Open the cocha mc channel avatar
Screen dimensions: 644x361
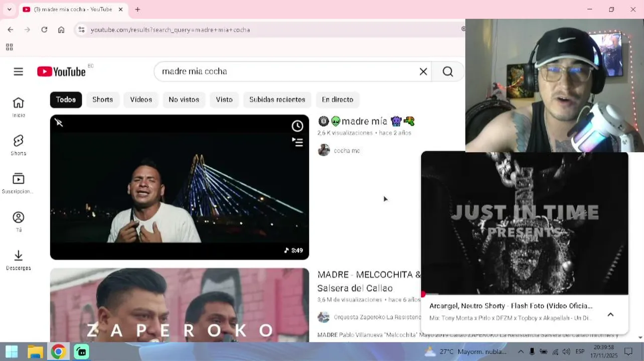(x=324, y=150)
